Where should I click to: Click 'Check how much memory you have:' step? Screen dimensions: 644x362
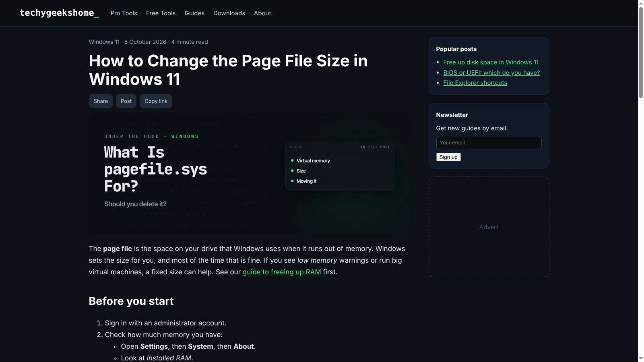tap(163, 335)
